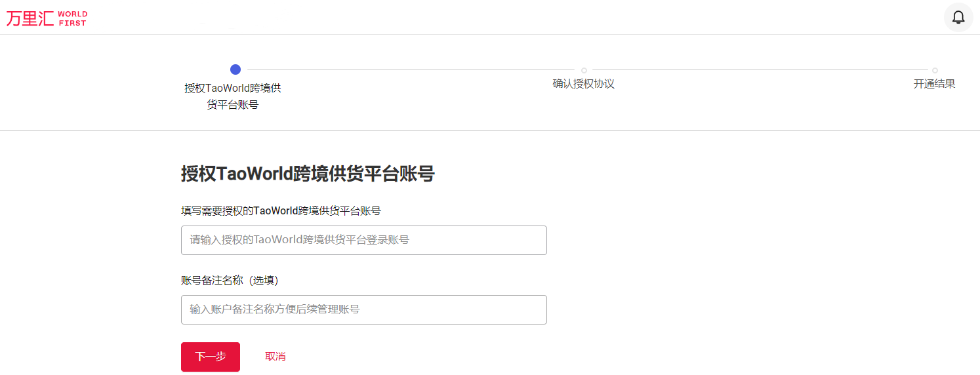Focus the TaoWorld platform login account input
This screenshot has height=375, width=980.
click(x=363, y=240)
